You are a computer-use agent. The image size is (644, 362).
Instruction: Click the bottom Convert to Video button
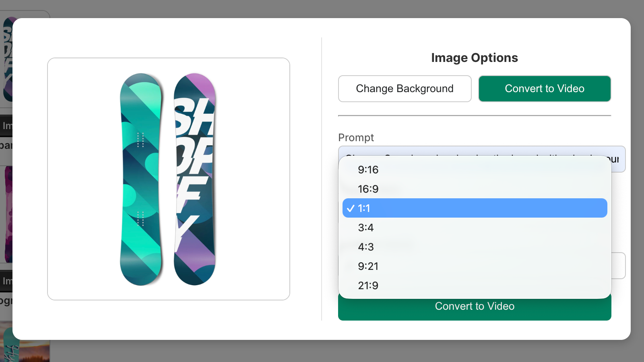pos(475,306)
